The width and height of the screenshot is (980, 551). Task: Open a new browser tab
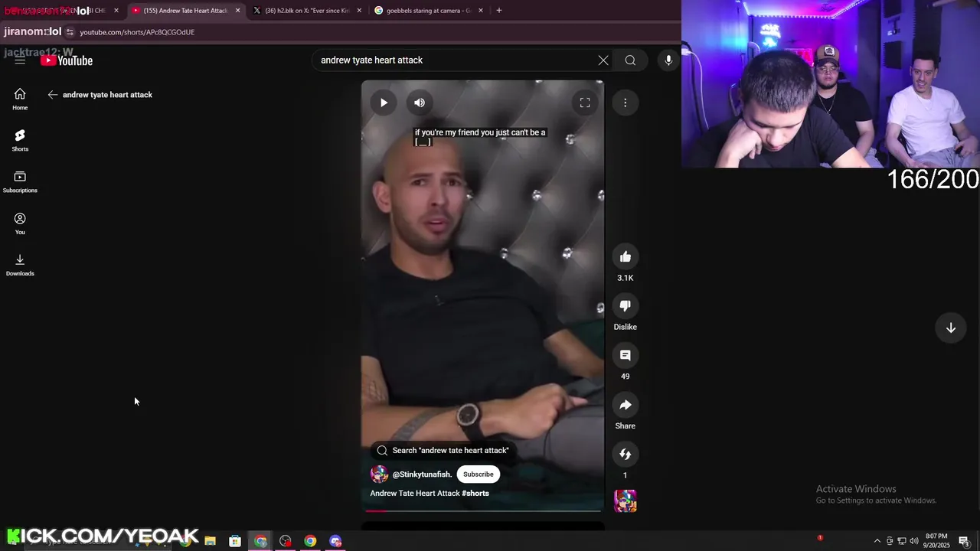coord(499,11)
